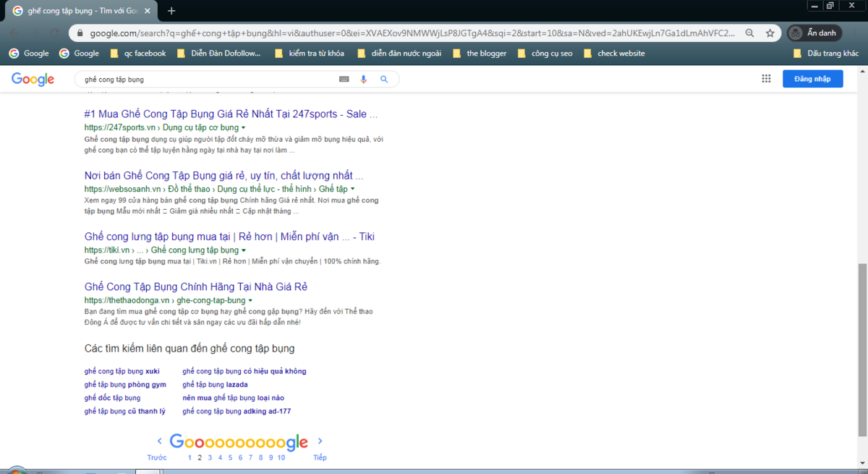Image resolution: width=868 pixels, height=474 pixels.
Task: Open 'Ghế Cong Tập Bụng Chính Hãng' result
Action: (x=196, y=287)
